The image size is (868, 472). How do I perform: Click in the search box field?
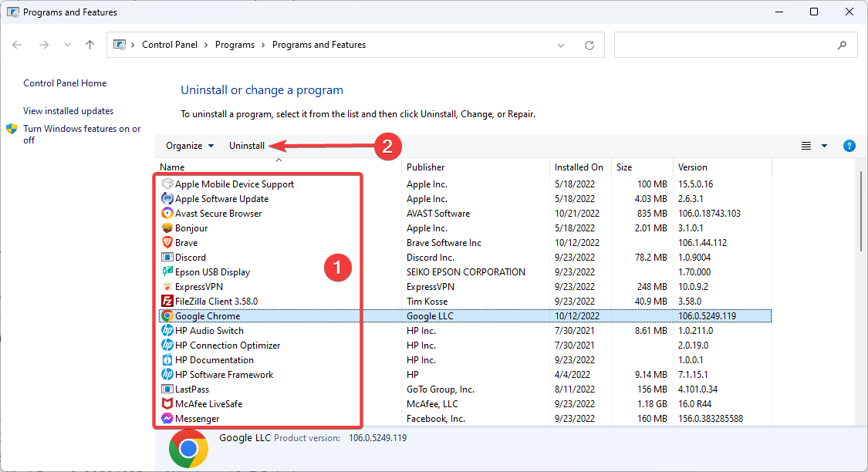coord(736,45)
